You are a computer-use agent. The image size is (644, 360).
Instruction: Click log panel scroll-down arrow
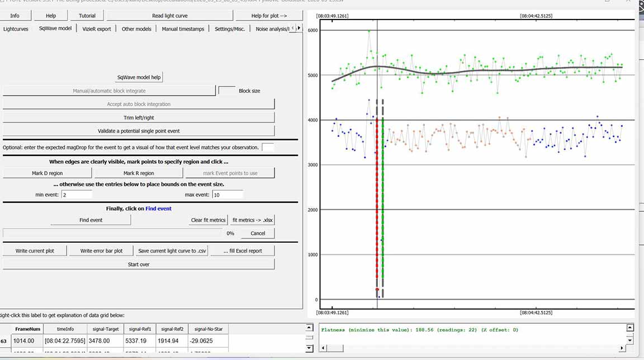click(x=629, y=340)
